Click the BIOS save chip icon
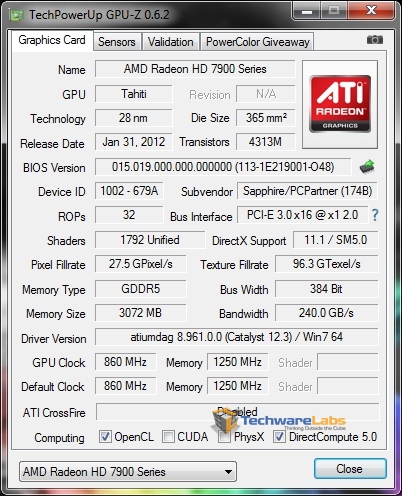 (x=367, y=166)
